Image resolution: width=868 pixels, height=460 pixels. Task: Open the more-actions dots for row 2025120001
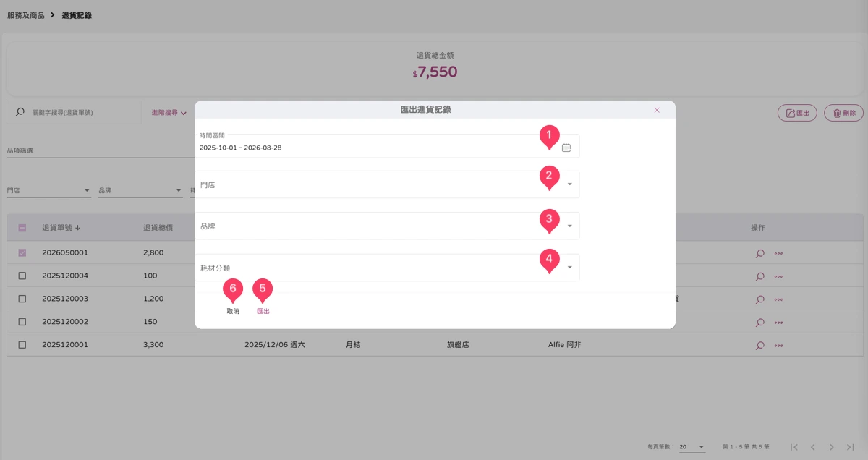coord(778,346)
